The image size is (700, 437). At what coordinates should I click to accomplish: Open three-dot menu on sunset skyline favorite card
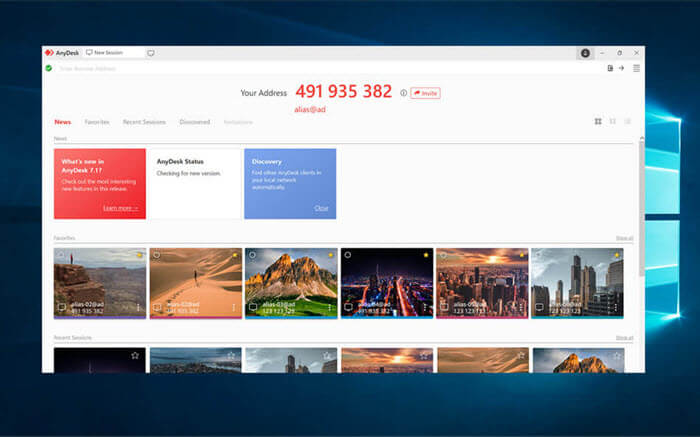point(521,308)
